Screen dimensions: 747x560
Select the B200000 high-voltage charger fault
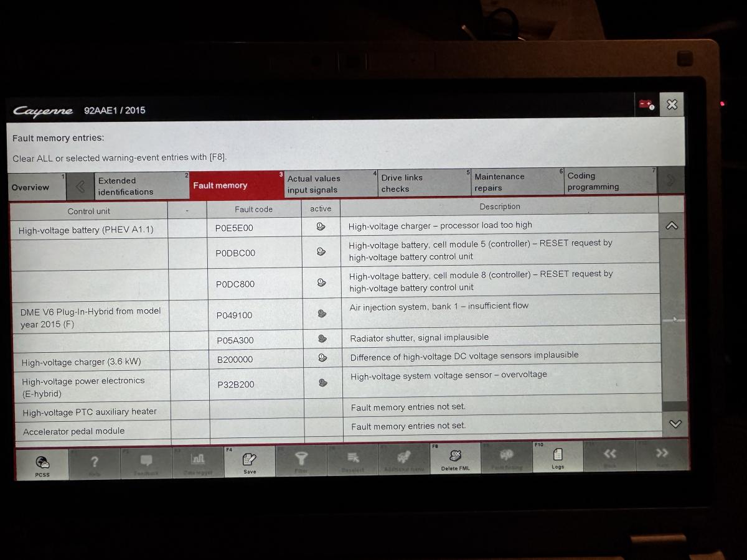pyautogui.click(x=235, y=360)
